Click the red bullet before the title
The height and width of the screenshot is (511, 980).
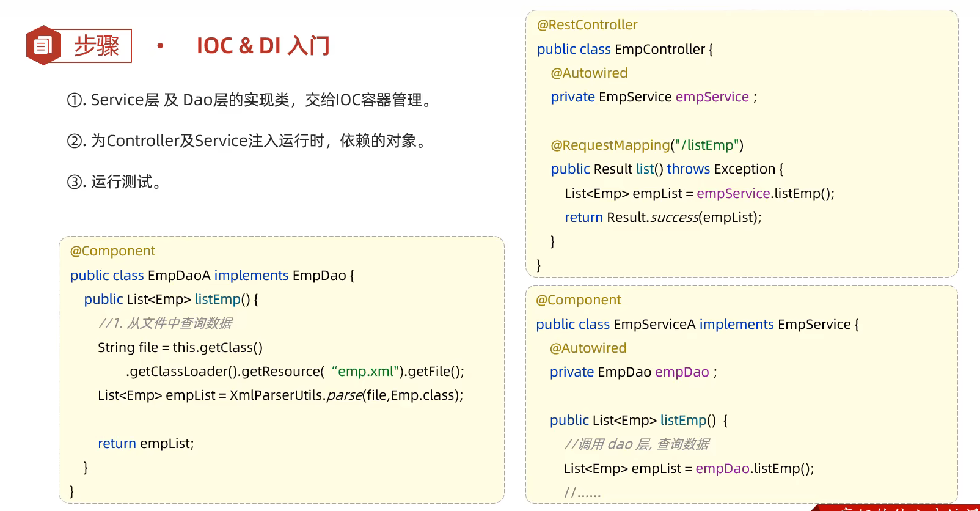pos(160,46)
